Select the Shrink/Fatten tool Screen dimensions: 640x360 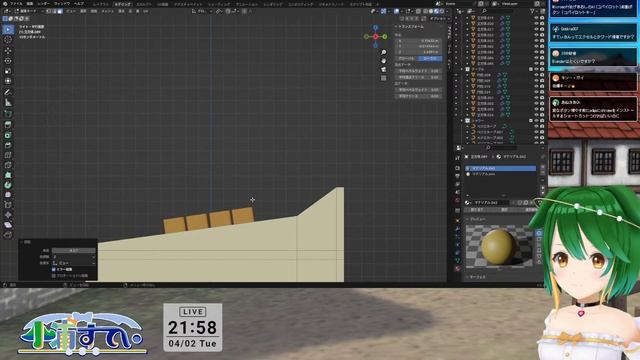point(8,215)
